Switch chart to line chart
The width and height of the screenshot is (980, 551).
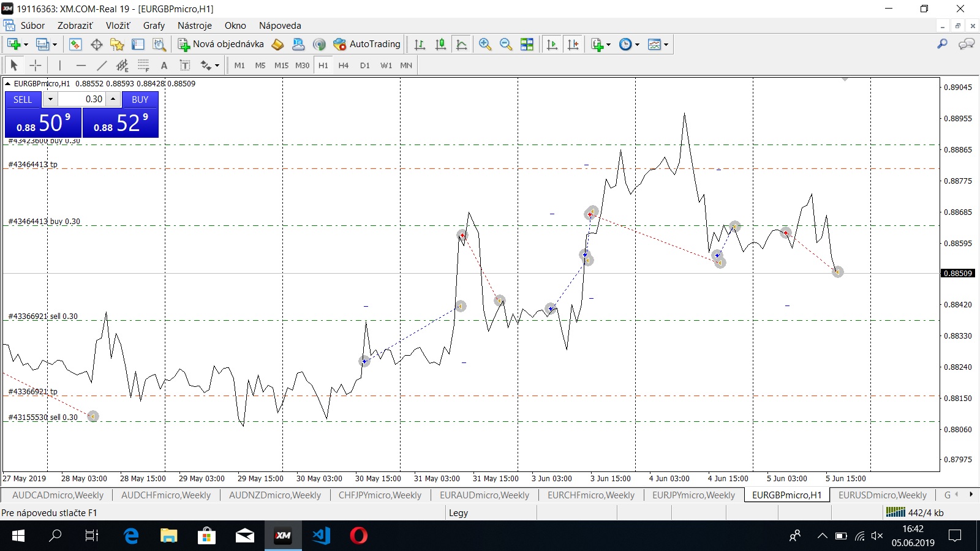coord(461,44)
